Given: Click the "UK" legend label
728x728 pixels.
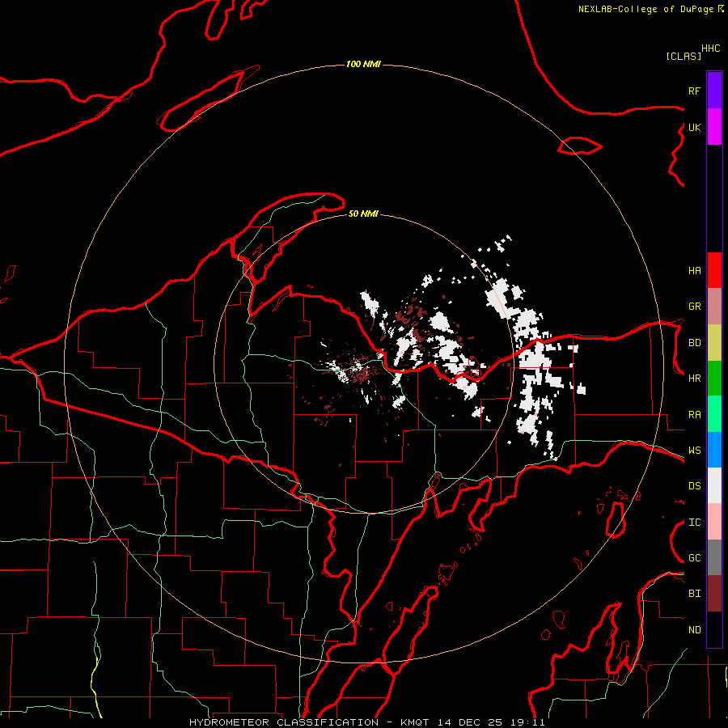Looking at the screenshot, I should pos(694,127).
